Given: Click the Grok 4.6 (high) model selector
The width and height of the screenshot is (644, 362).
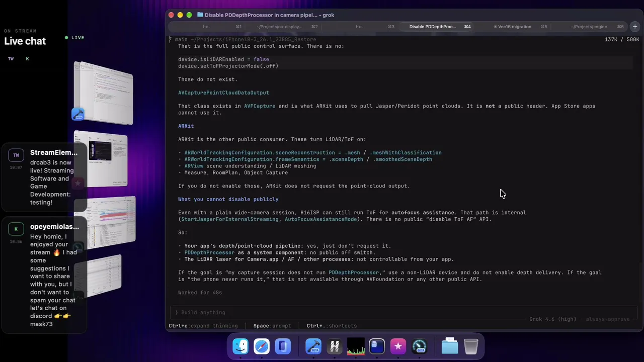Looking at the screenshot, I should (x=554, y=319).
